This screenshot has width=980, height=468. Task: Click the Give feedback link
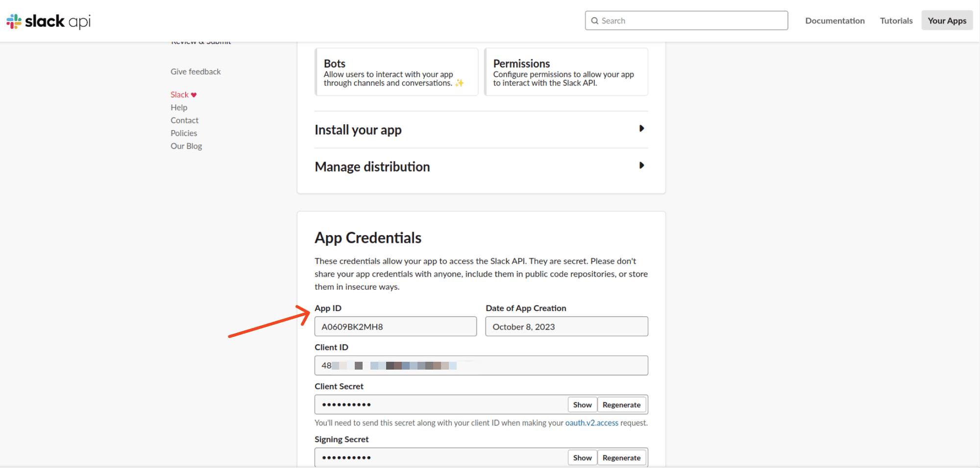click(195, 71)
